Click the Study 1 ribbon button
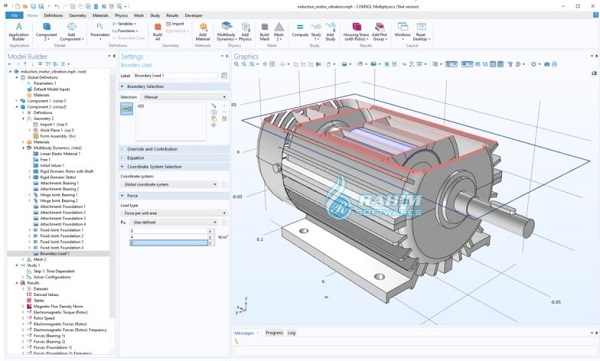600x361 pixels. pos(316,31)
